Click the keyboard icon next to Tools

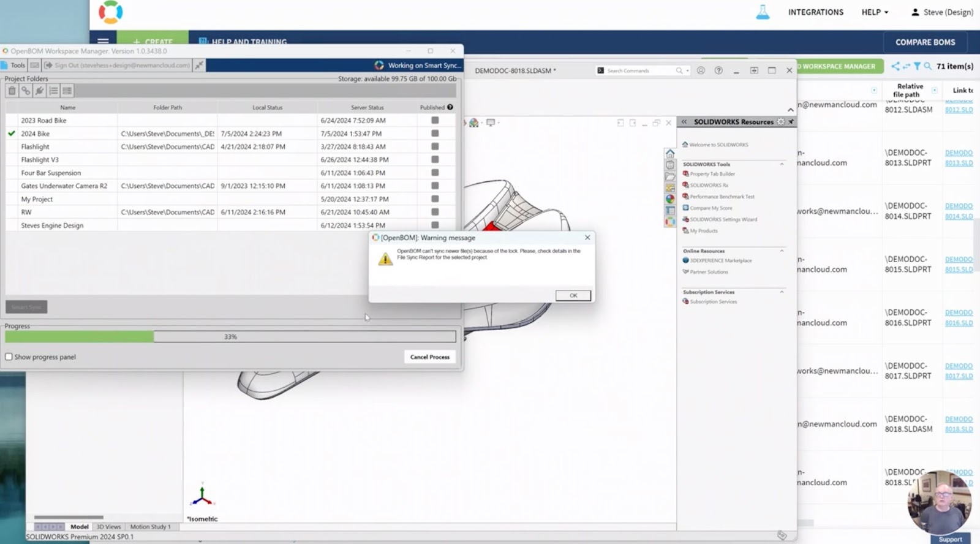[34, 65]
